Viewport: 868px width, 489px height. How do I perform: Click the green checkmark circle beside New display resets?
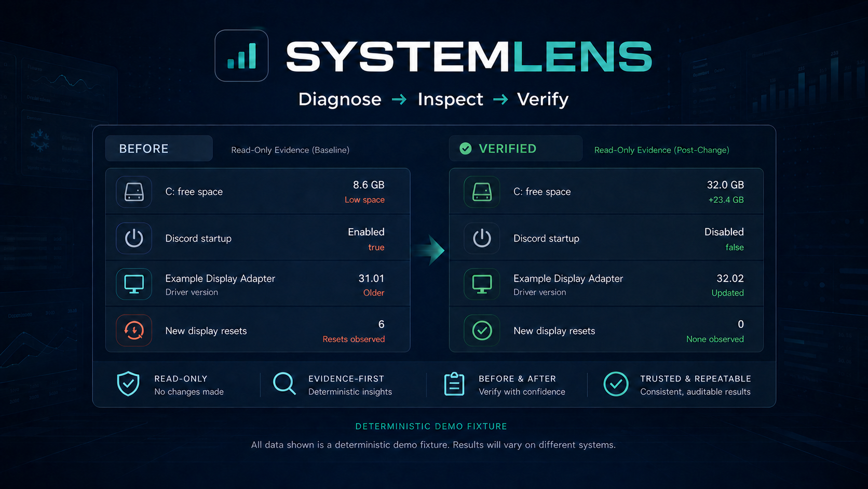coord(482,330)
